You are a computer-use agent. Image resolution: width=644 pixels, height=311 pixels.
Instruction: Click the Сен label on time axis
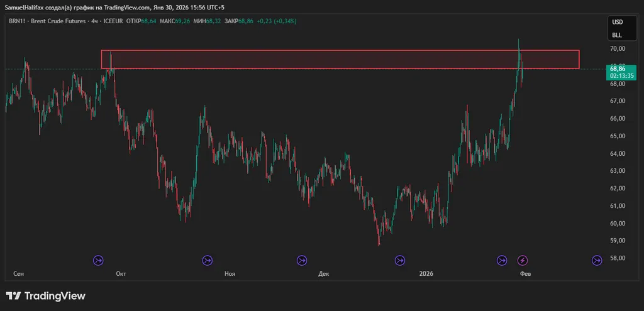(19, 273)
